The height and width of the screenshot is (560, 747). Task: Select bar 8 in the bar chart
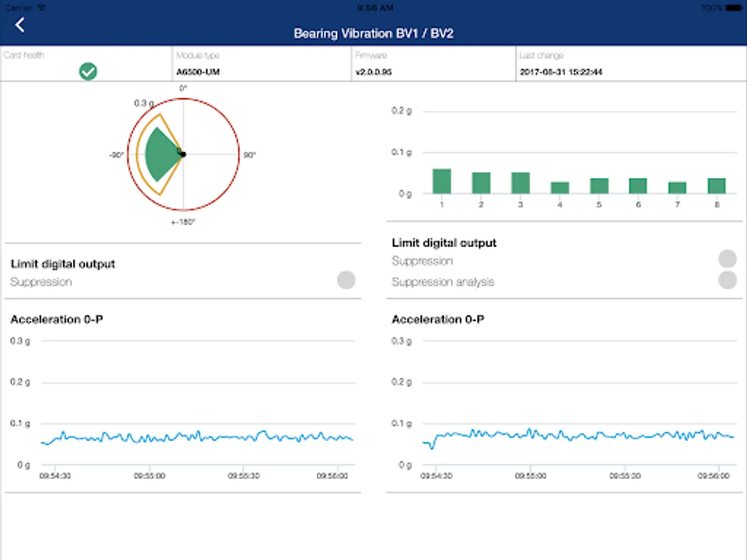716,185
